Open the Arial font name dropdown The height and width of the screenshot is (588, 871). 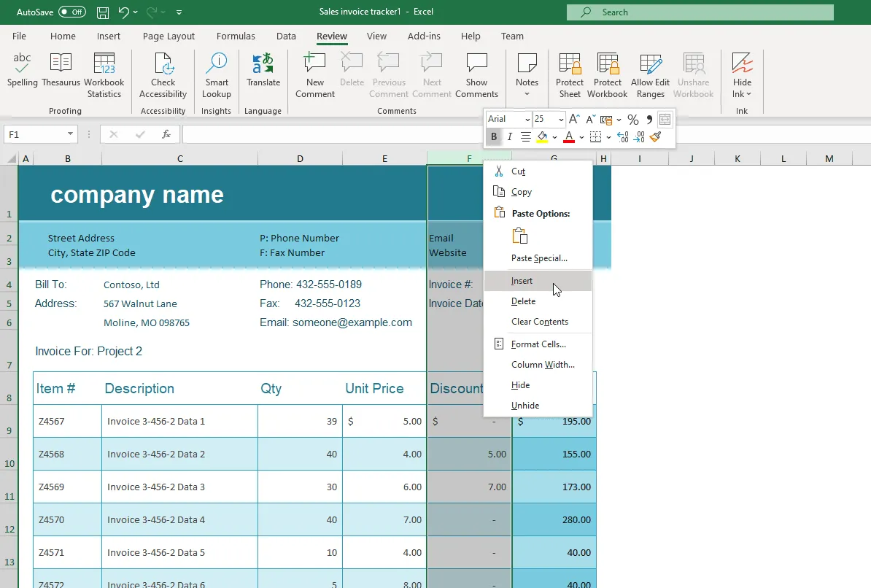pos(527,120)
